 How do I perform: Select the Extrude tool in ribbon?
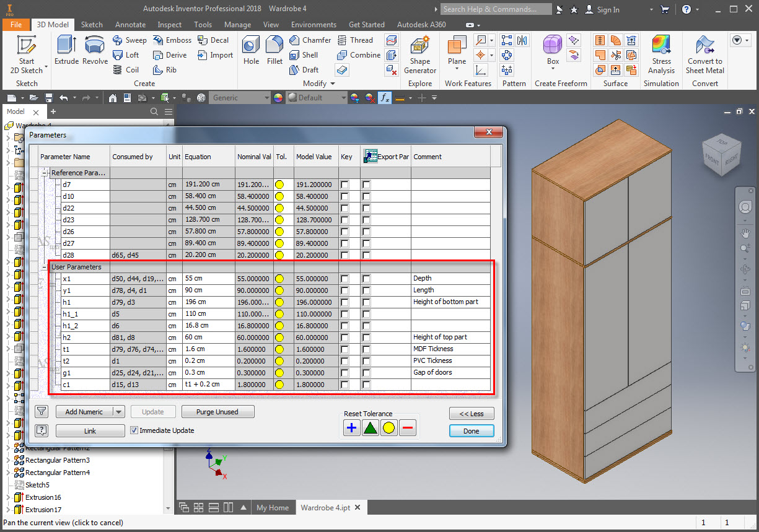point(66,50)
